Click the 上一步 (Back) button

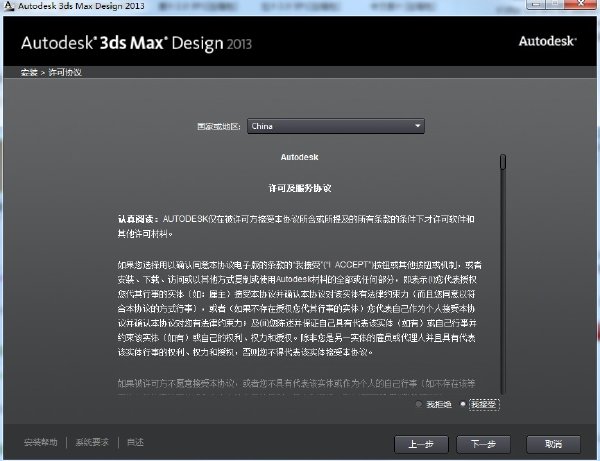(421, 444)
